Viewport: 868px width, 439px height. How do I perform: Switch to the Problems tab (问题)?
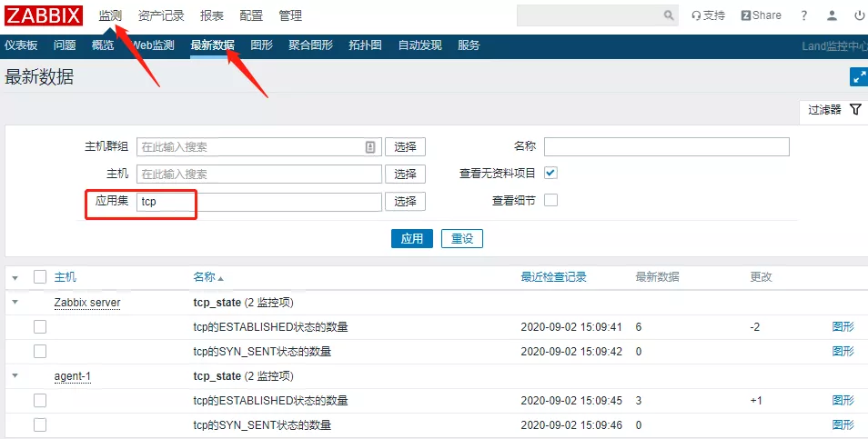(x=65, y=45)
